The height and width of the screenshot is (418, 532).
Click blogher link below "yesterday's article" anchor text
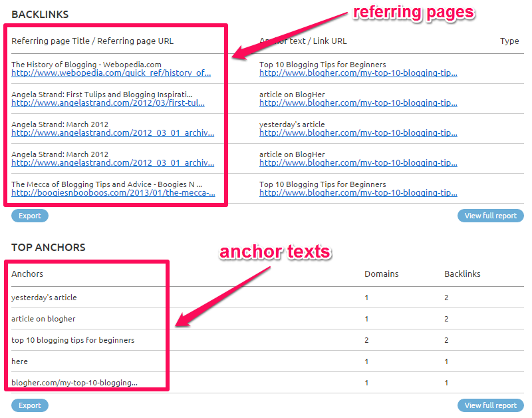(358, 133)
